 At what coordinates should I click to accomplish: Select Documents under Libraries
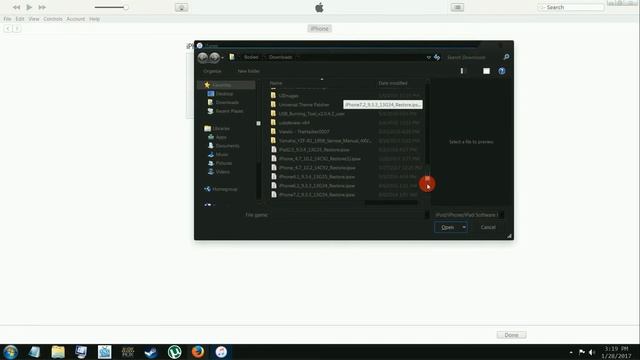click(227, 146)
